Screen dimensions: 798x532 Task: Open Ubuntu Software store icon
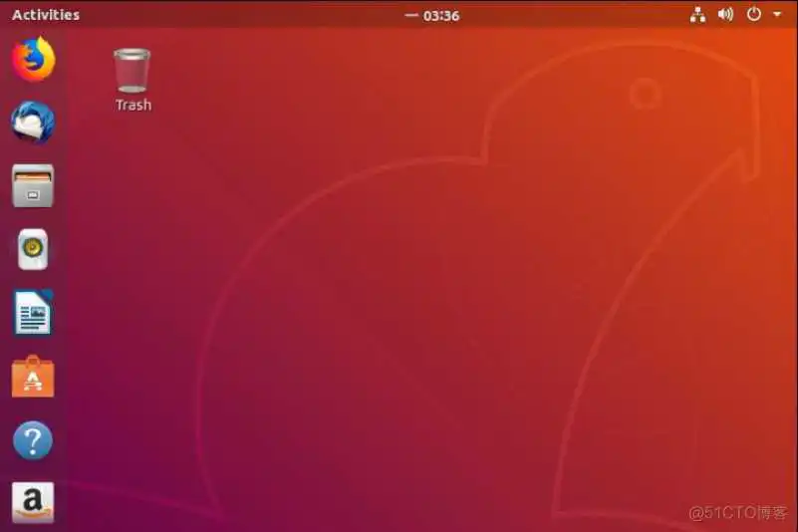[x=33, y=377]
